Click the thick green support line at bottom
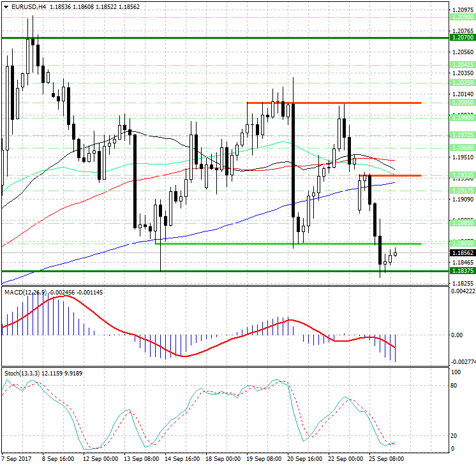 [191, 271]
